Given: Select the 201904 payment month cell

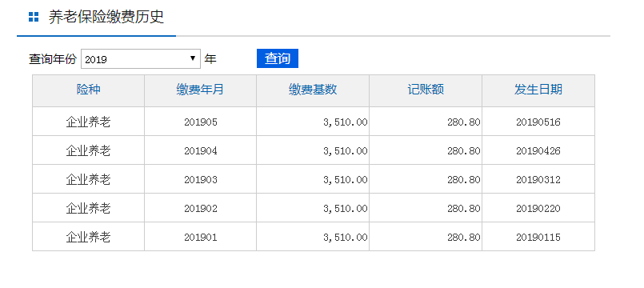Looking at the screenshot, I should click(x=201, y=150).
